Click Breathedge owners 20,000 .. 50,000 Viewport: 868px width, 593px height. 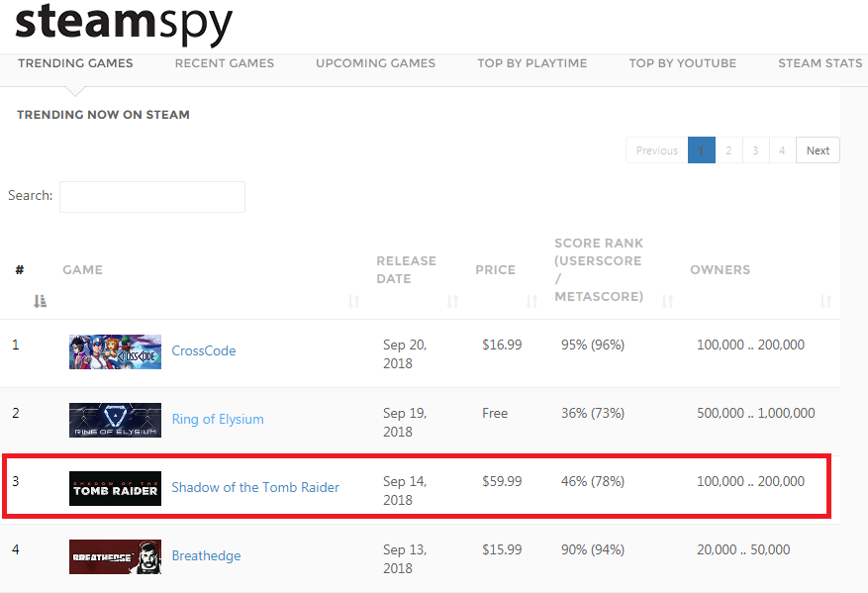(x=743, y=549)
